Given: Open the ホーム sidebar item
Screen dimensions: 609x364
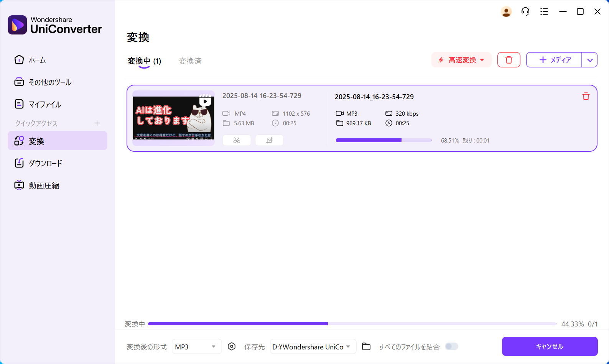Looking at the screenshot, I should [58, 60].
